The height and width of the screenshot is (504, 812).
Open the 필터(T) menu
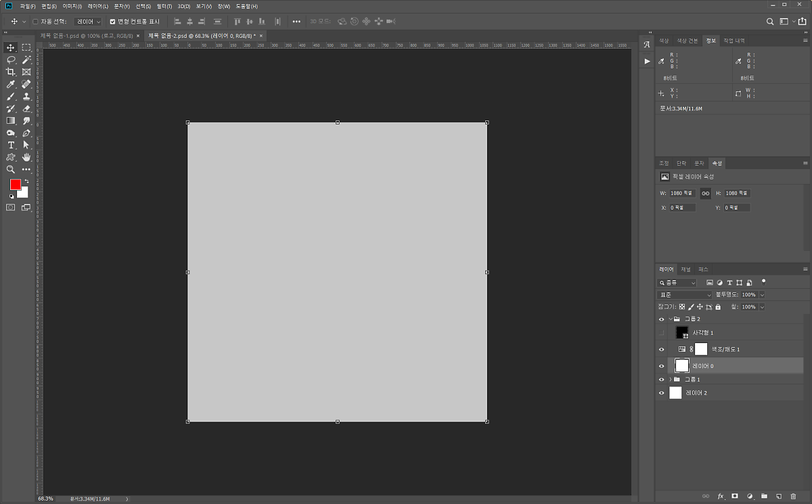[164, 6]
